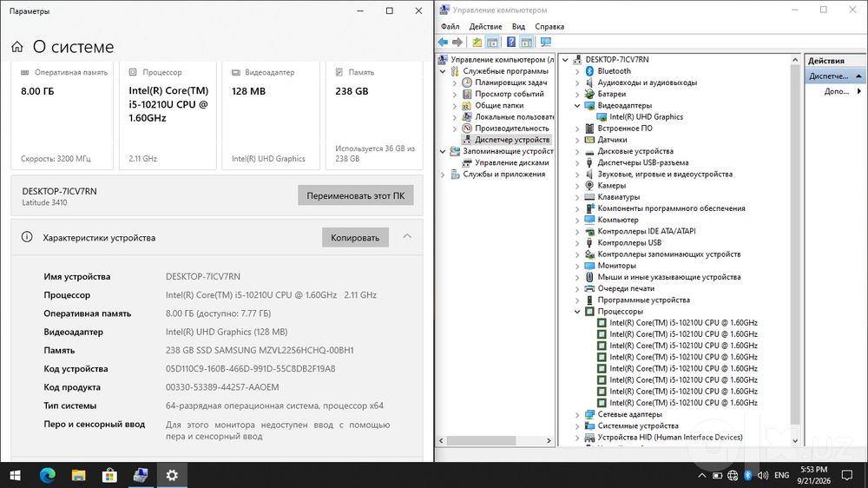Collapse the Видеоадаптеры category arrow
This screenshot has width=868, height=488.
coord(577,106)
